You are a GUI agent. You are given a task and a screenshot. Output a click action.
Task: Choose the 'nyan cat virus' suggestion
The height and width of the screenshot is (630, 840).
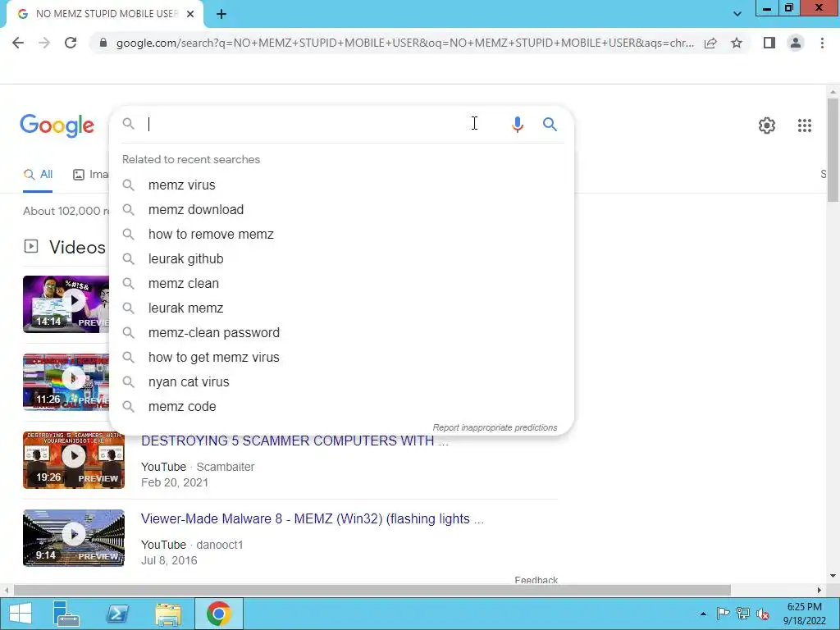point(341,382)
